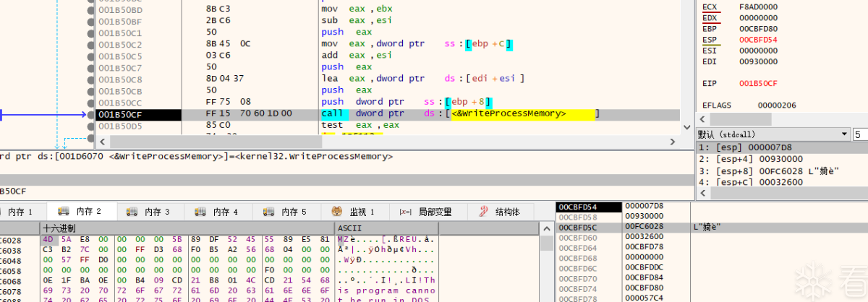This screenshot has width=868, height=302.
Task: Select stack address 00CBFD54
Action: point(589,207)
